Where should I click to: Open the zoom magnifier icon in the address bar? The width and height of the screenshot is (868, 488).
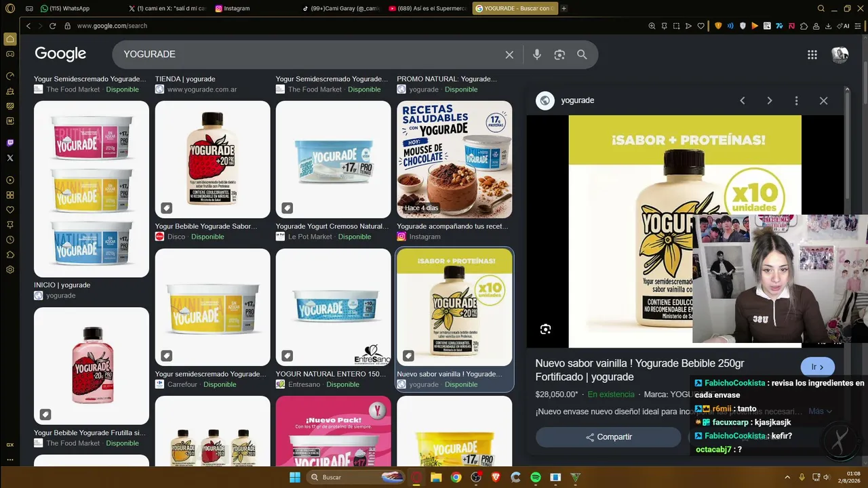pos(652,26)
